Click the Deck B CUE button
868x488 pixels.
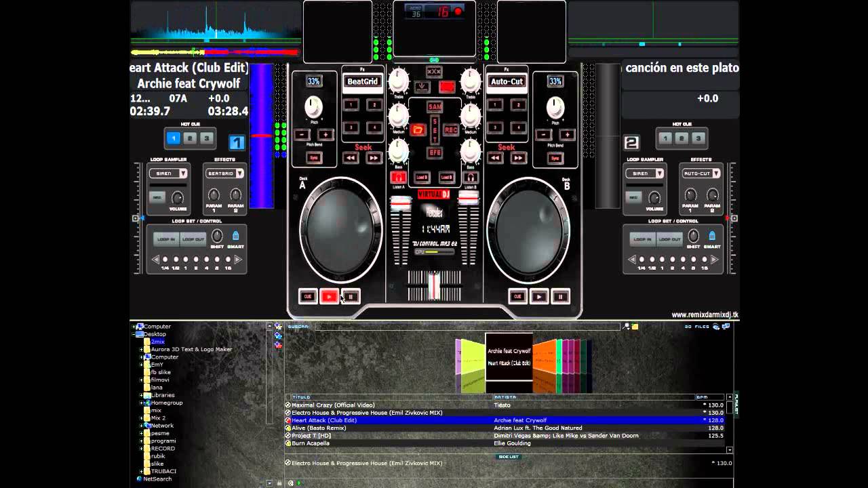[x=518, y=296]
